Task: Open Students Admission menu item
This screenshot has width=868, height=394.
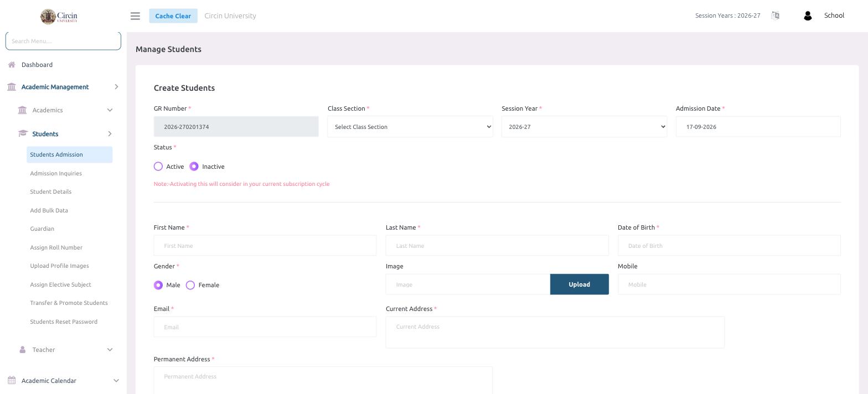Action: [70, 155]
